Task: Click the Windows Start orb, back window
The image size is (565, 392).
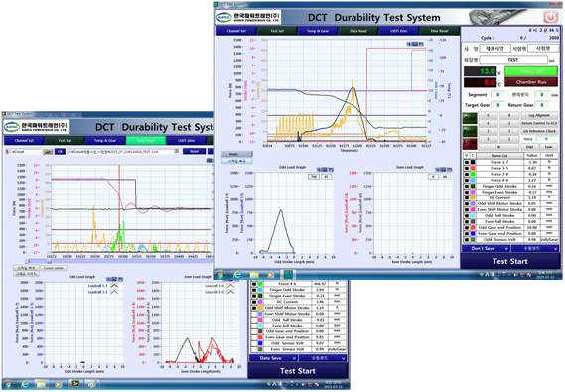Action: coord(8,384)
